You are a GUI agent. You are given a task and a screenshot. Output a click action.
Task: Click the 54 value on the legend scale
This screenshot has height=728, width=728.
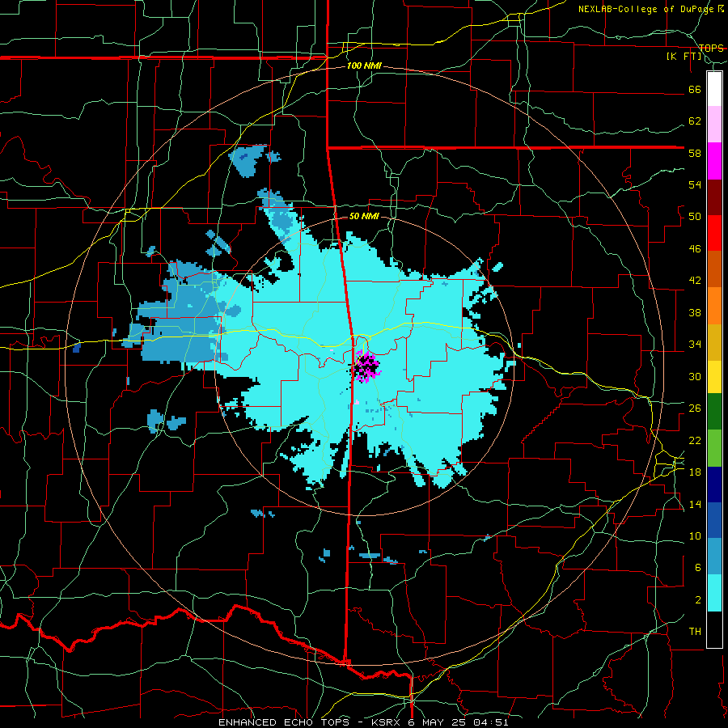pos(695,184)
